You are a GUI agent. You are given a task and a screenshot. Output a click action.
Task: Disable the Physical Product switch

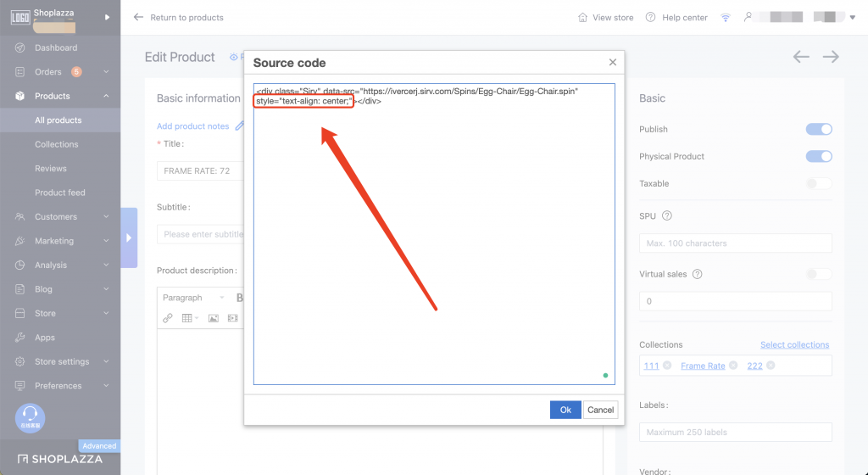[x=819, y=156]
